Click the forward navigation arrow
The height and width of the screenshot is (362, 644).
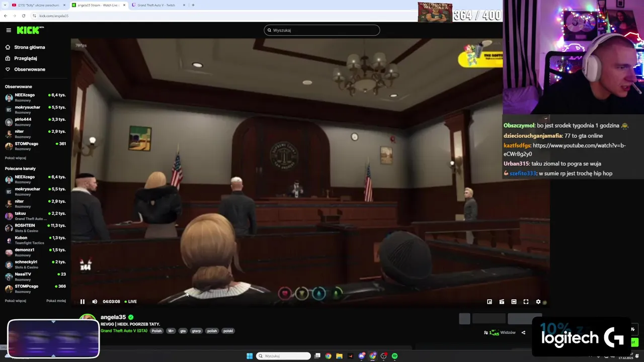(14, 16)
